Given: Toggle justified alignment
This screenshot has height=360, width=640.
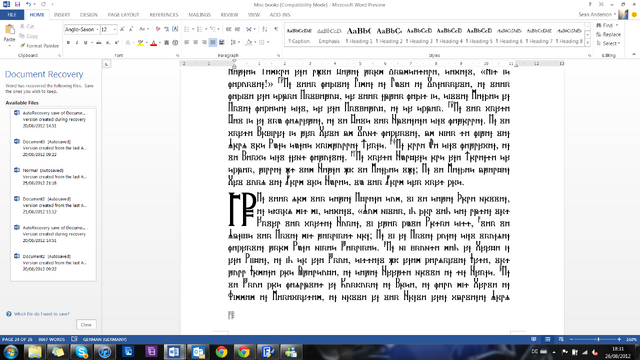Looking at the screenshot, I should [213, 42].
